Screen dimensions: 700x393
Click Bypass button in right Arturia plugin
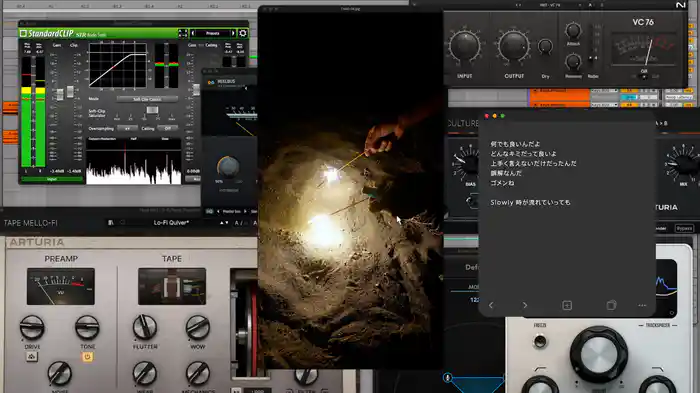click(x=684, y=228)
